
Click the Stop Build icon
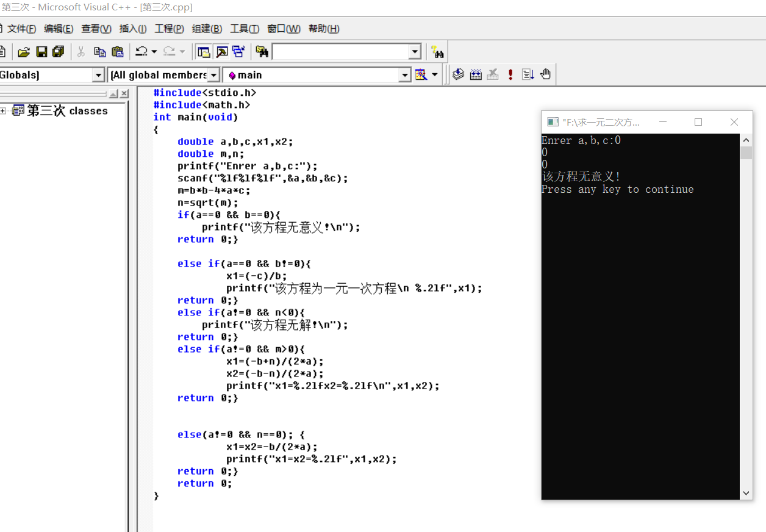tap(493, 74)
